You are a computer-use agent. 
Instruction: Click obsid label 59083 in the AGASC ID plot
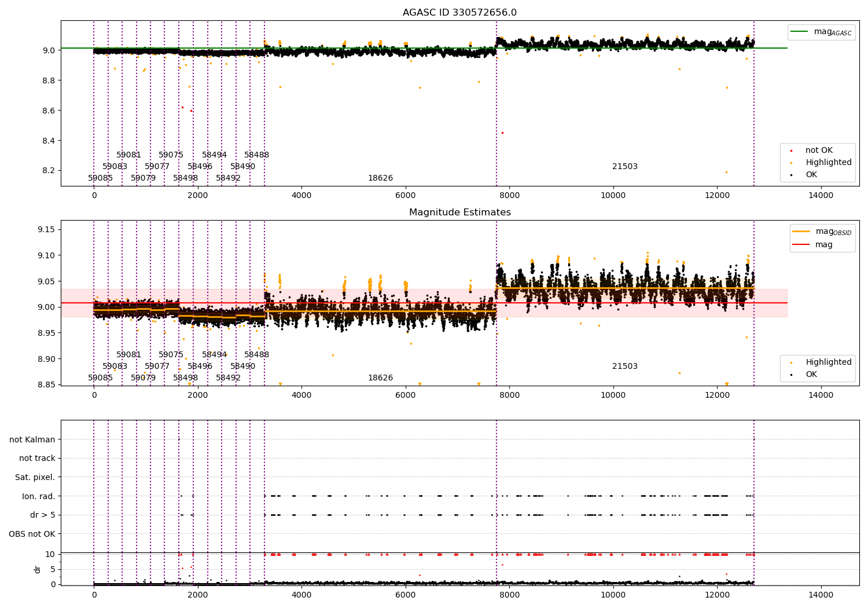[x=115, y=167]
